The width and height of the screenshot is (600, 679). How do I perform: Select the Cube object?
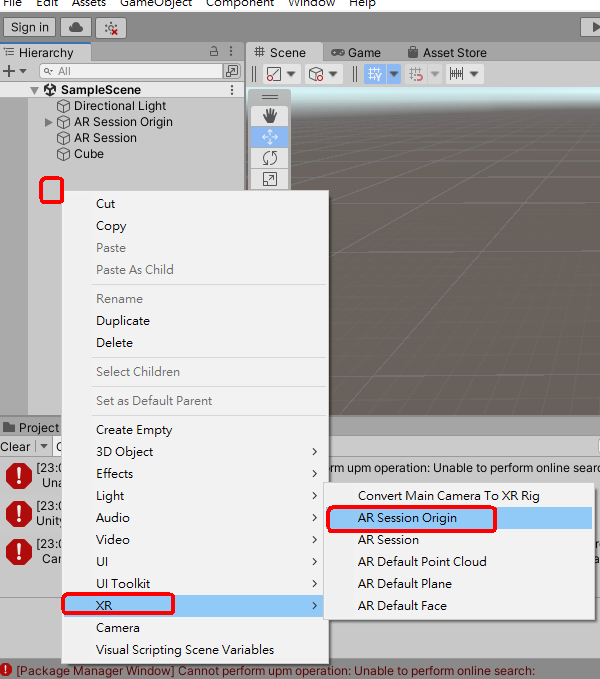click(x=89, y=154)
